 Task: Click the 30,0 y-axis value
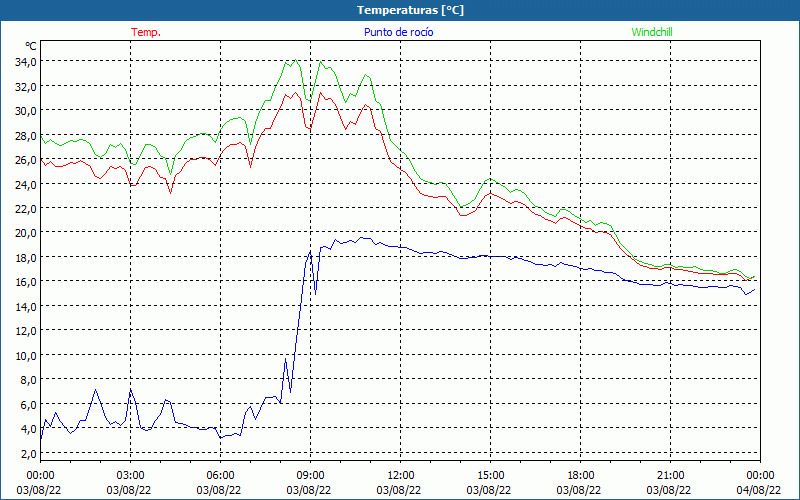pyautogui.click(x=26, y=111)
